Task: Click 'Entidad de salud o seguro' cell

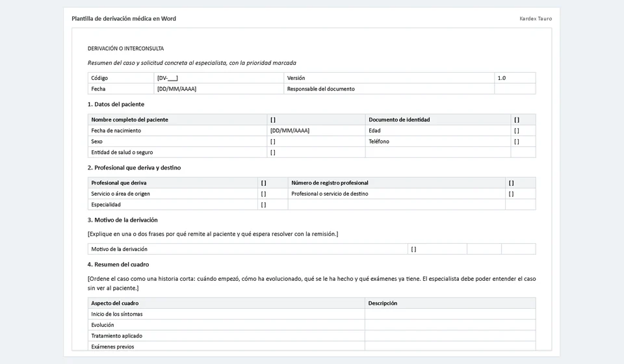Action: pyautogui.click(x=177, y=152)
